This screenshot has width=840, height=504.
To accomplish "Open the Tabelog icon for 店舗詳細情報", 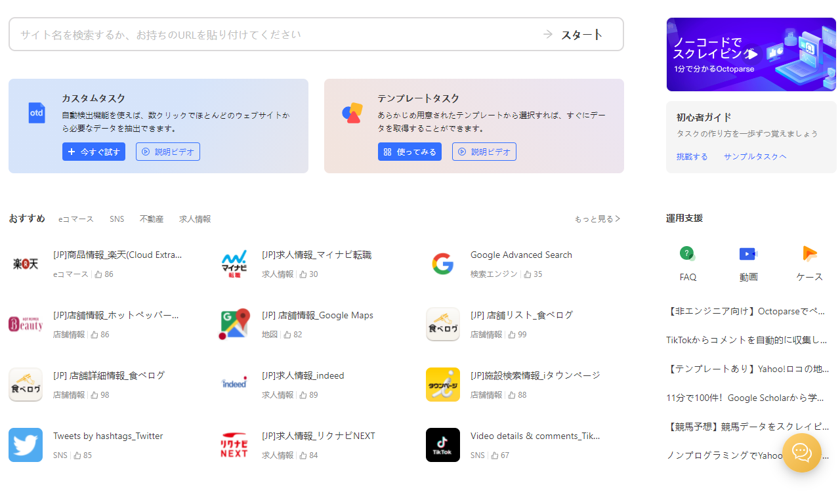I will click(26, 385).
